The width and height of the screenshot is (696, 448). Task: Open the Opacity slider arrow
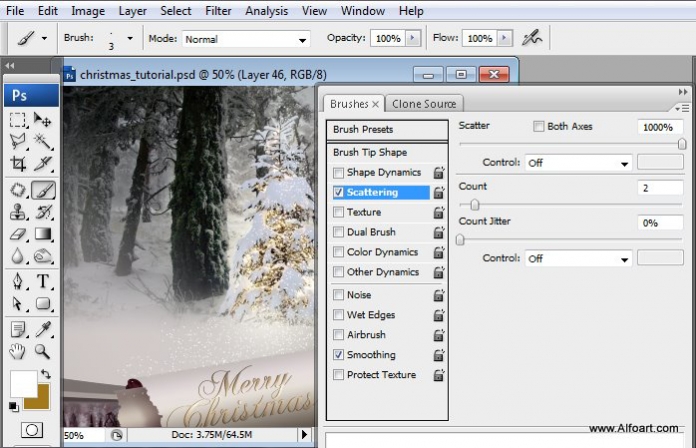pos(413,38)
